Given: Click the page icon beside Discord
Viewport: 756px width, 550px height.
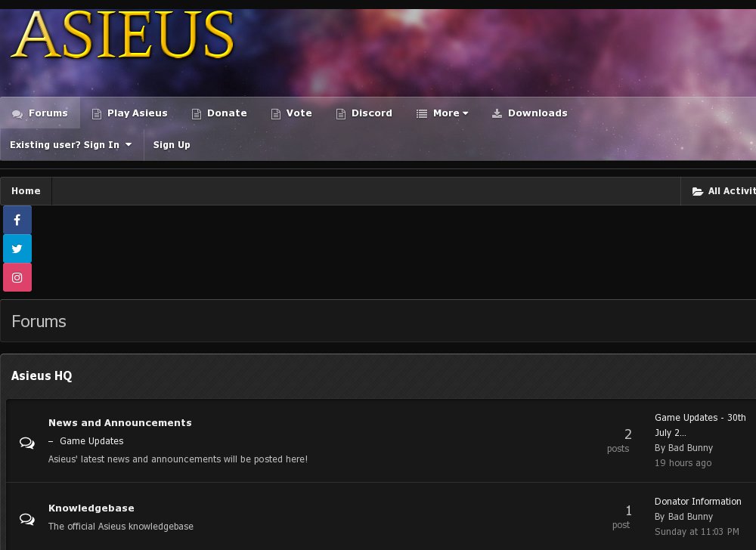Looking at the screenshot, I should click(x=341, y=113).
